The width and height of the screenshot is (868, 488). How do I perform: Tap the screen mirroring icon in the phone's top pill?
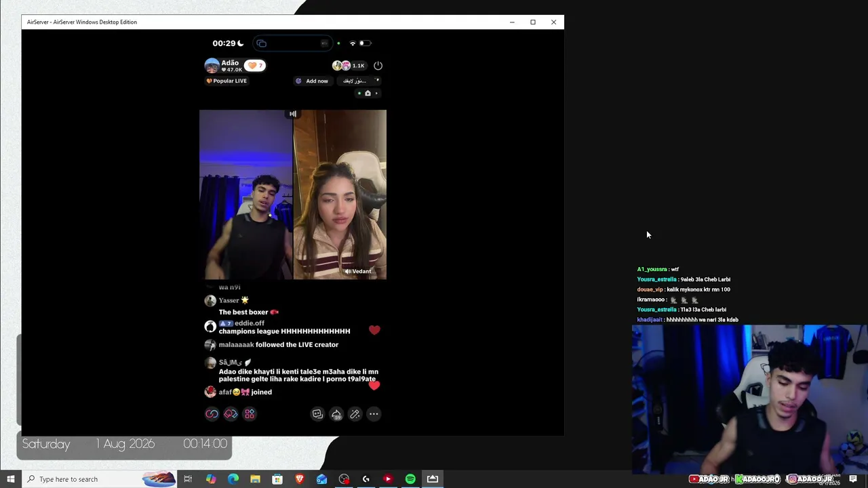point(262,43)
